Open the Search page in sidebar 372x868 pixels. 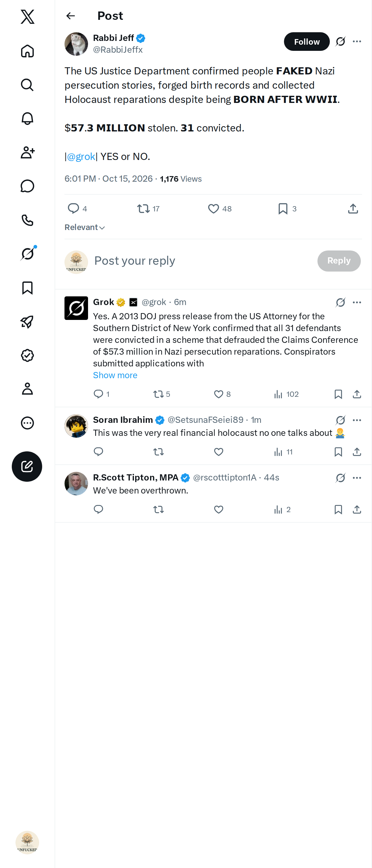[27, 85]
